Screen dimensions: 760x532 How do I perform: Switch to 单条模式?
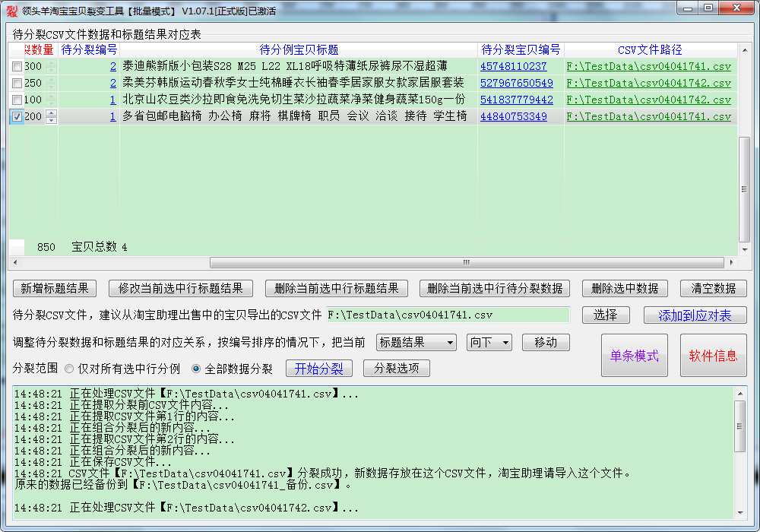[634, 356]
